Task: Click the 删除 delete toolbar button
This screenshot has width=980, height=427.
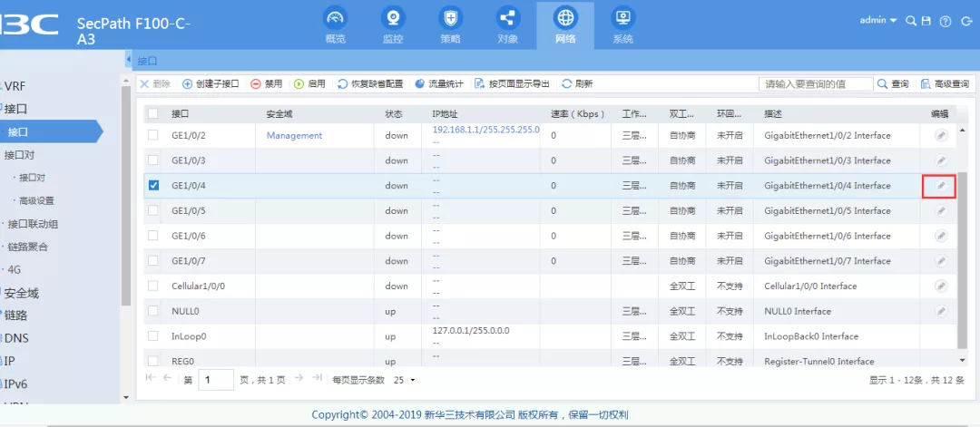Action: [155, 83]
